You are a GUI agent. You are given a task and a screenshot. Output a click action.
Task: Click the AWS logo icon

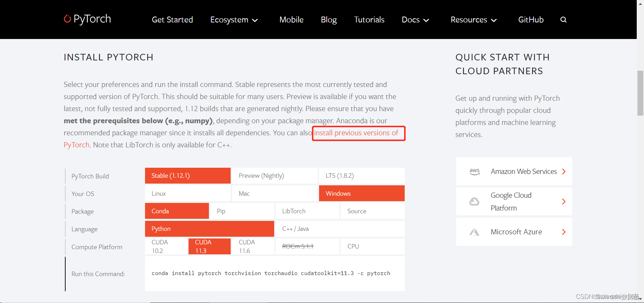(x=474, y=172)
